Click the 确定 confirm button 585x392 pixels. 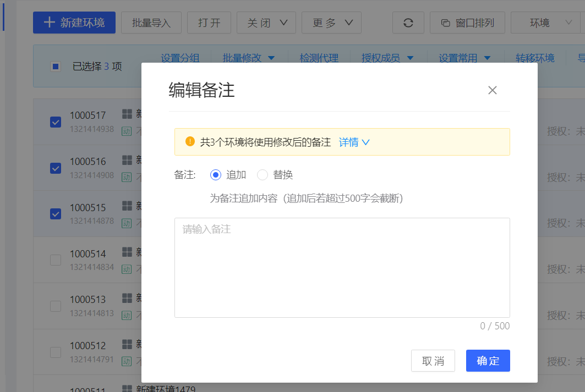coord(488,361)
